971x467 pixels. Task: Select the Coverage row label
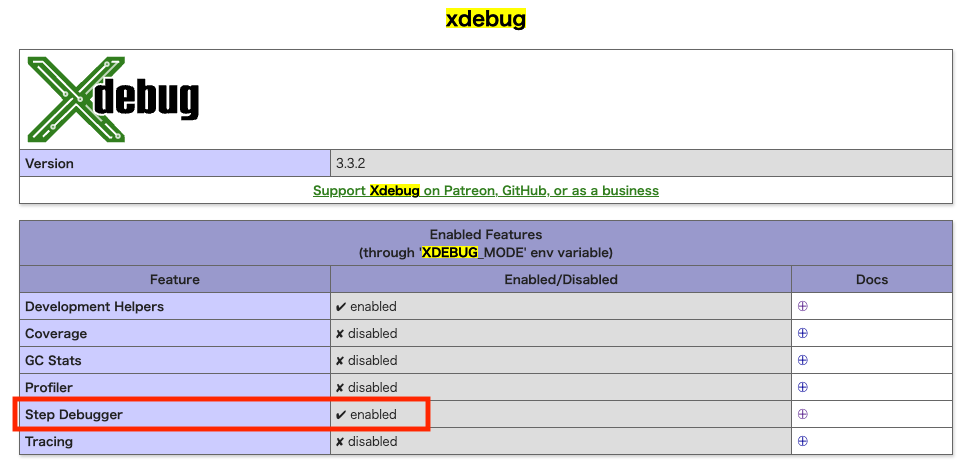[56, 333]
